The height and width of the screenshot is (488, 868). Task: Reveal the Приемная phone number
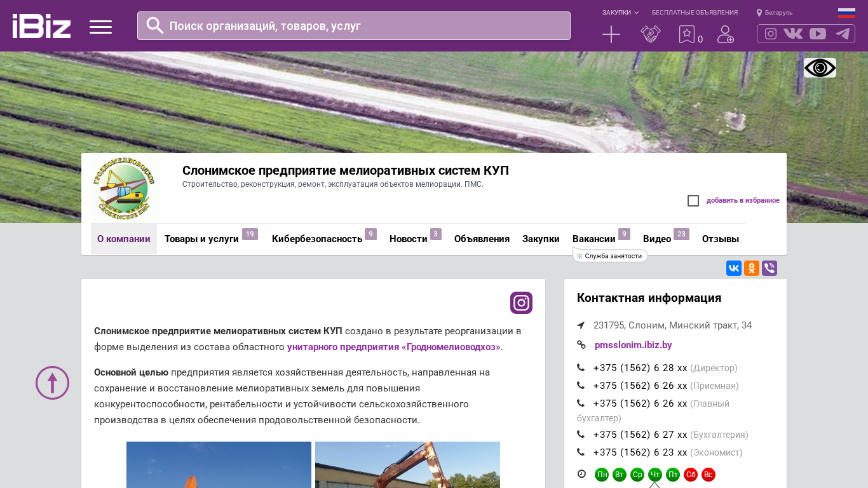(641, 386)
